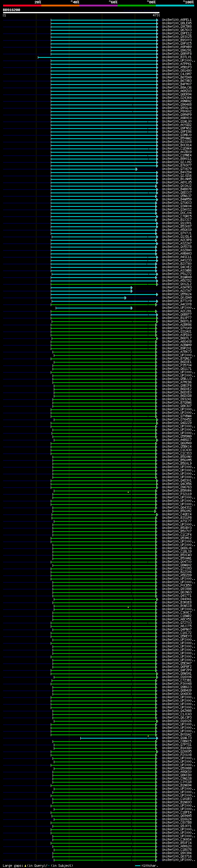Open hit label UniRef100_Q1WLT3
Viewport: 197px width, 868px height.
click(176, 738)
